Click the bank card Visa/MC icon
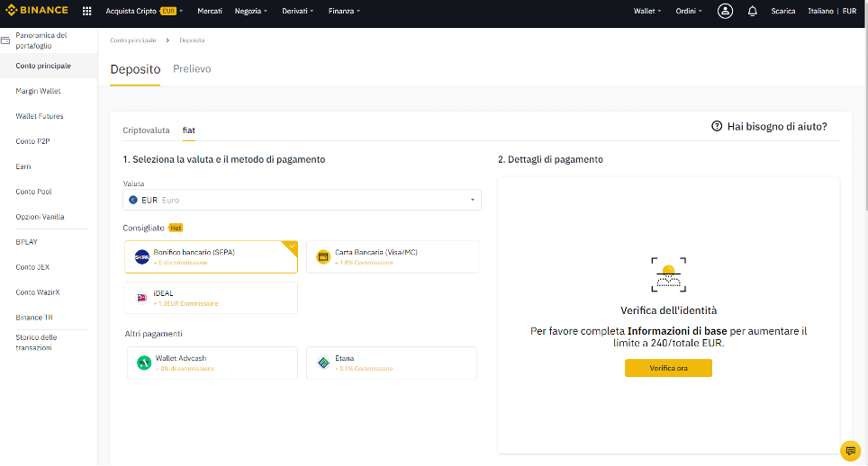This screenshot has height=466, width=868. 322,257
